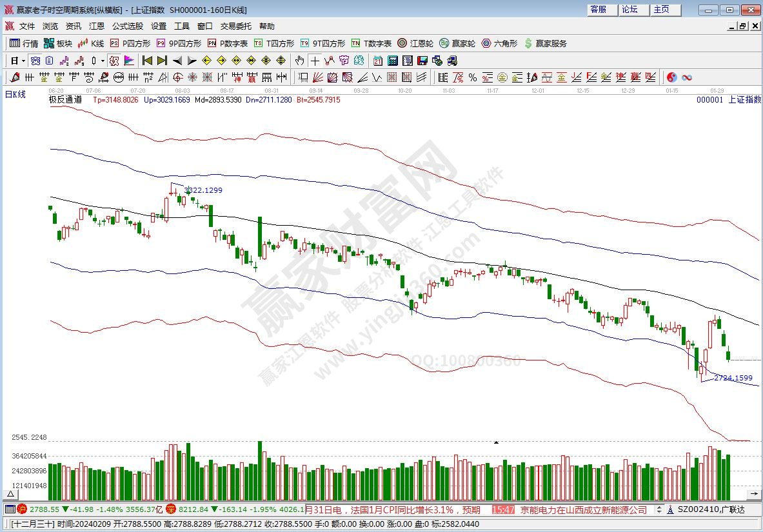
Task: Open the 公式选股 menu
Action: point(128,26)
